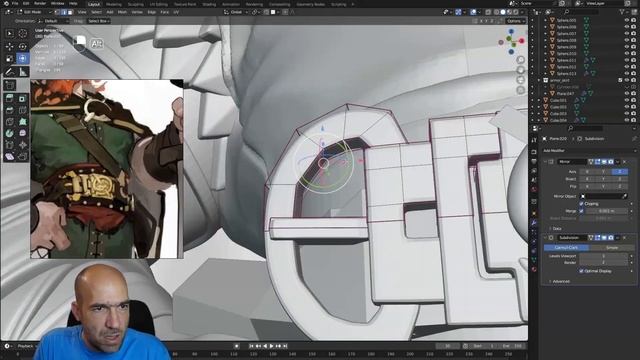Screen dimensions: 640x360
Task: Open the Options dropdown in viewport
Action: click(515, 21)
